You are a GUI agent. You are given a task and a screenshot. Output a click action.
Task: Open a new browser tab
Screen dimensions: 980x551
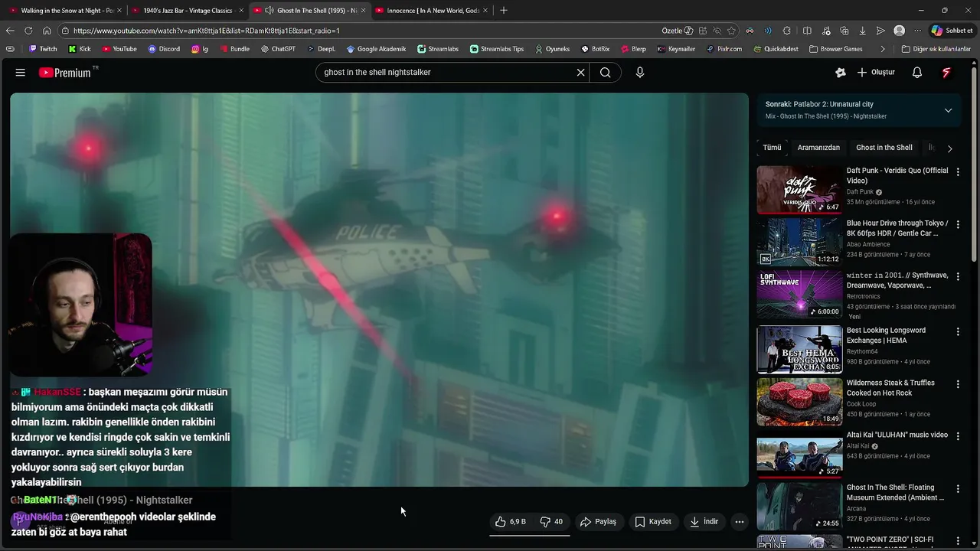[503, 11]
